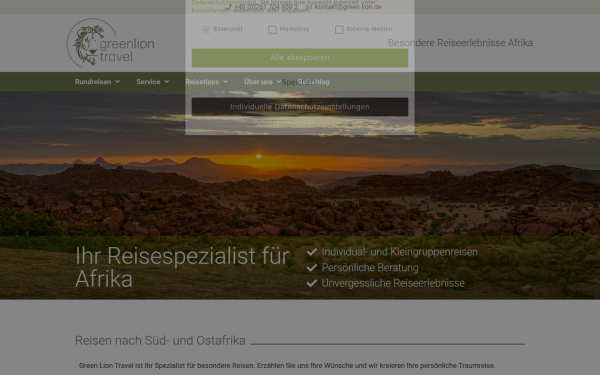This screenshot has width=600, height=375.
Task: Click heading Reisen nach Süd- und Ostafrika
Action: click(160, 340)
